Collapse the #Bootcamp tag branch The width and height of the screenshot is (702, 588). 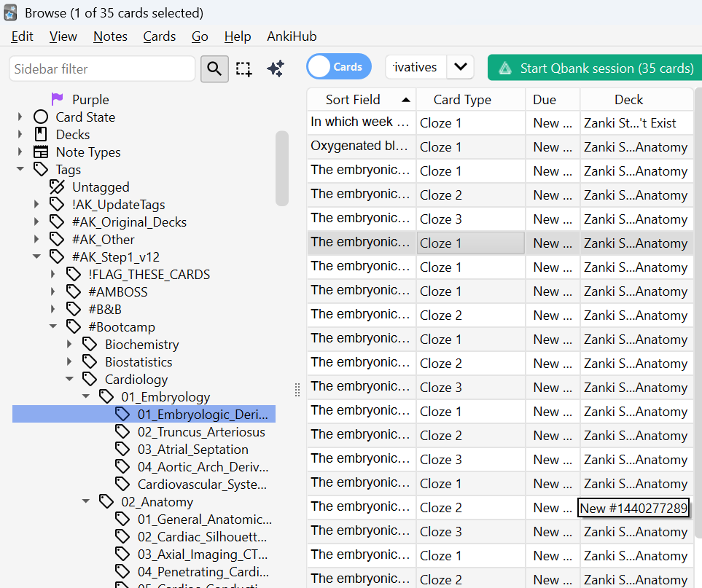[53, 326]
